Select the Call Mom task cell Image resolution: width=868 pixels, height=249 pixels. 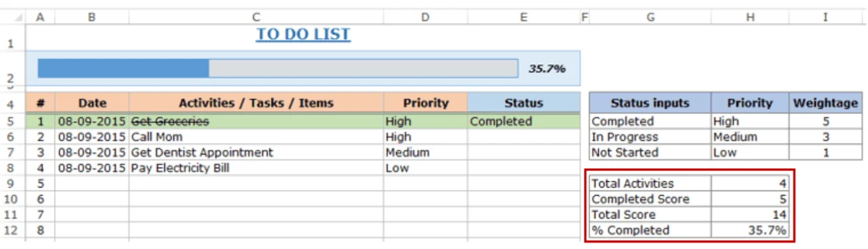point(256,137)
